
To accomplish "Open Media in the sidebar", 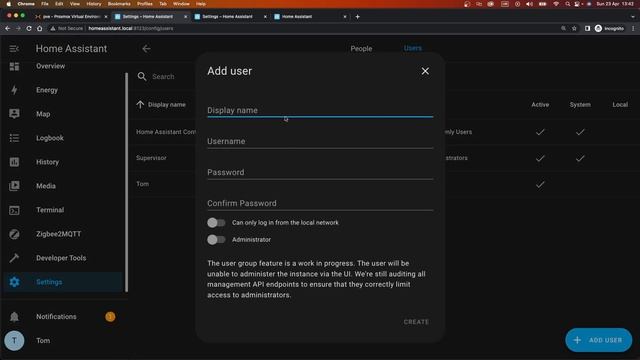I will point(63,186).
